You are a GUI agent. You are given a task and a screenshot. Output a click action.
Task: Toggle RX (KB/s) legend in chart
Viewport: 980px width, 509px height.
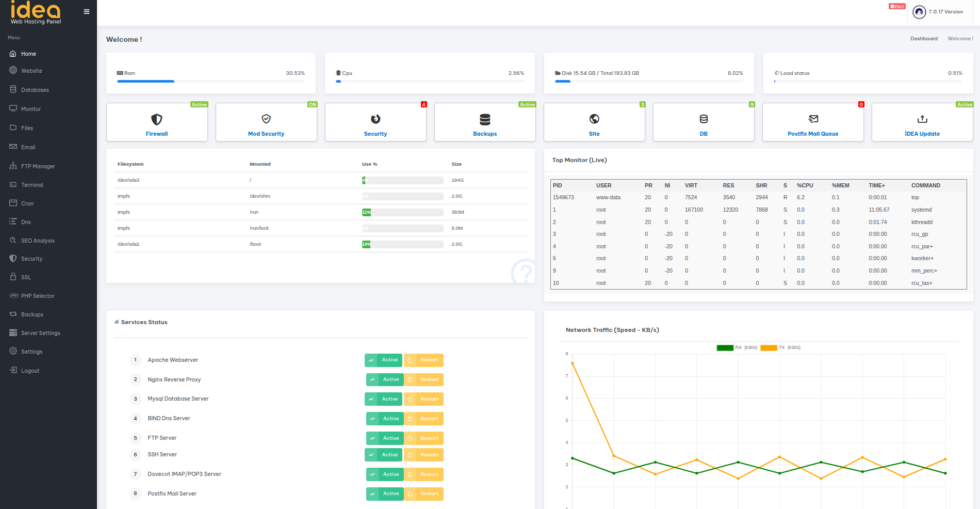tap(737, 347)
